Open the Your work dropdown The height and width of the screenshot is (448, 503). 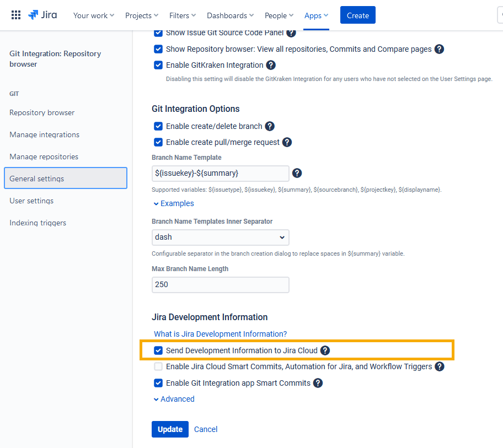[x=93, y=15]
